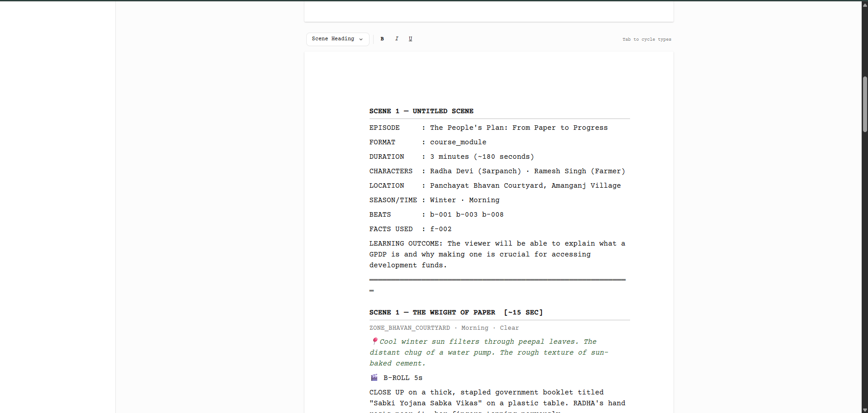Click the 'THE WEIGHT OF PAPER' scene heading
The image size is (868, 413).
(x=455, y=313)
